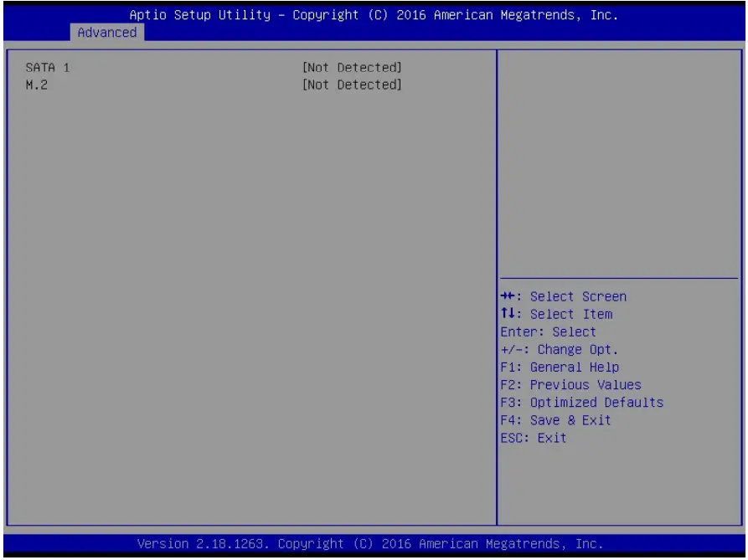The image size is (748, 560).
Task: Click the Select Item help line
Action: 556,314
